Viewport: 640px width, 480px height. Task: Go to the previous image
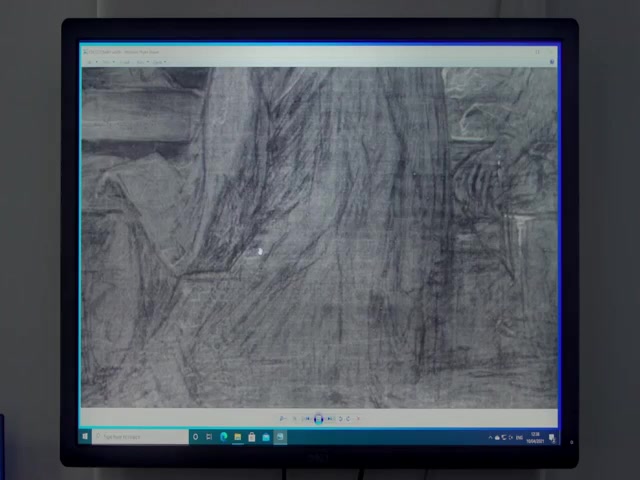pos(307,419)
